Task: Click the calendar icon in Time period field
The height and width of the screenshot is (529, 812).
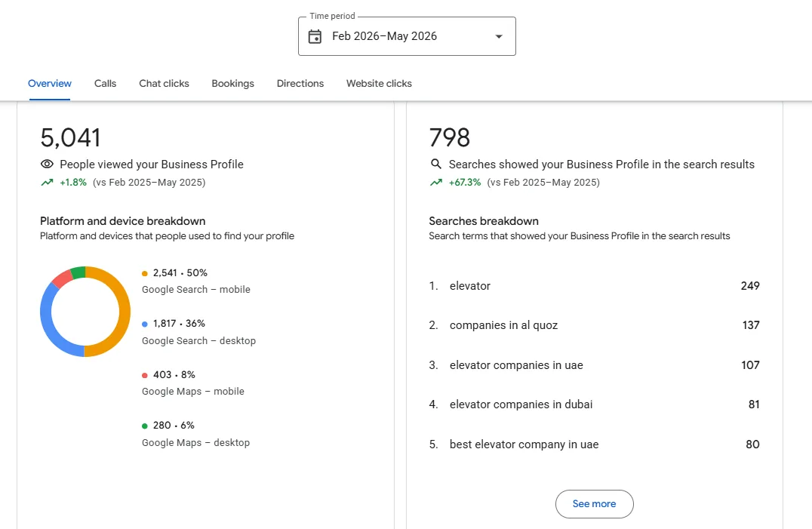Action: pos(315,36)
